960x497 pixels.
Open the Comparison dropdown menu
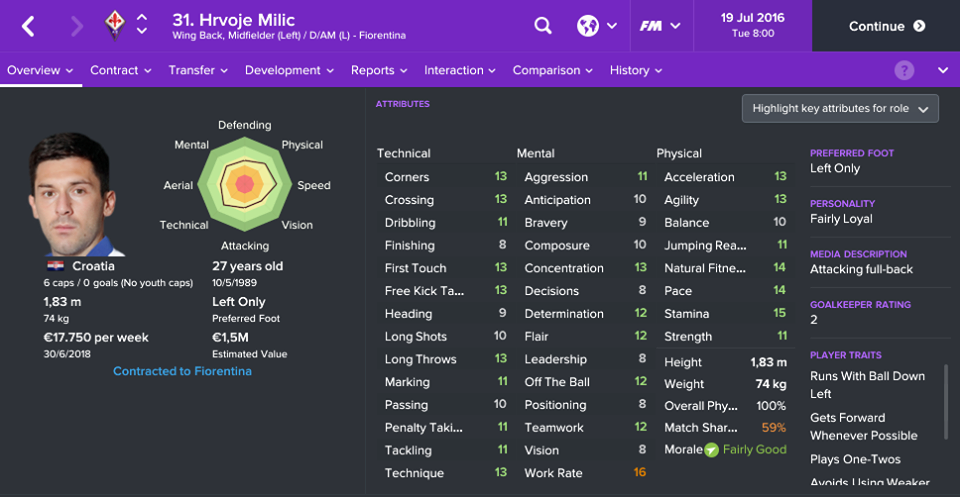pos(553,70)
